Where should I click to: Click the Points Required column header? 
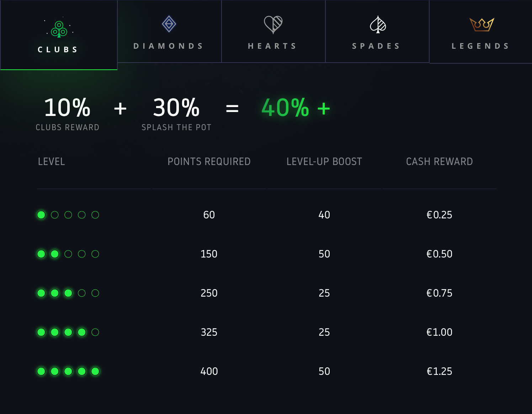point(209,162)
